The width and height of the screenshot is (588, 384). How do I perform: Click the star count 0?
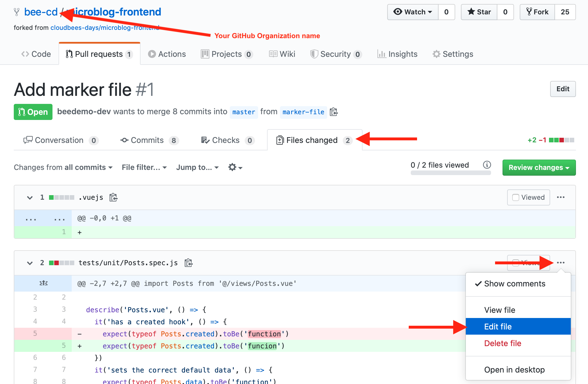tap(505, 12)
